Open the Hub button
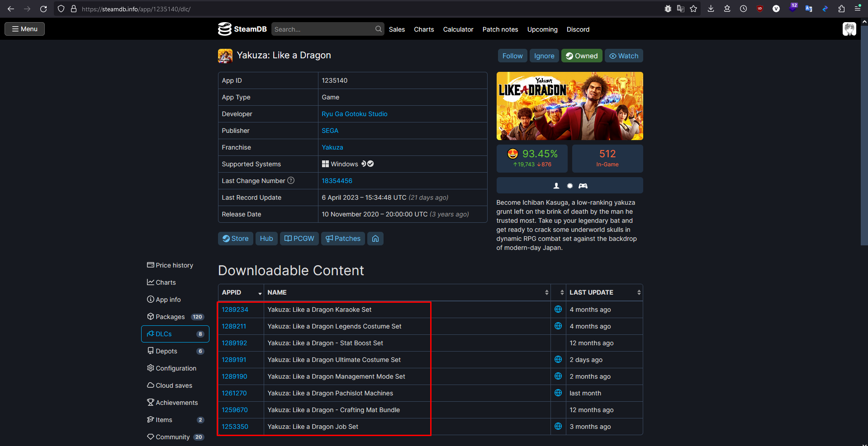 [x=266, y=239]
